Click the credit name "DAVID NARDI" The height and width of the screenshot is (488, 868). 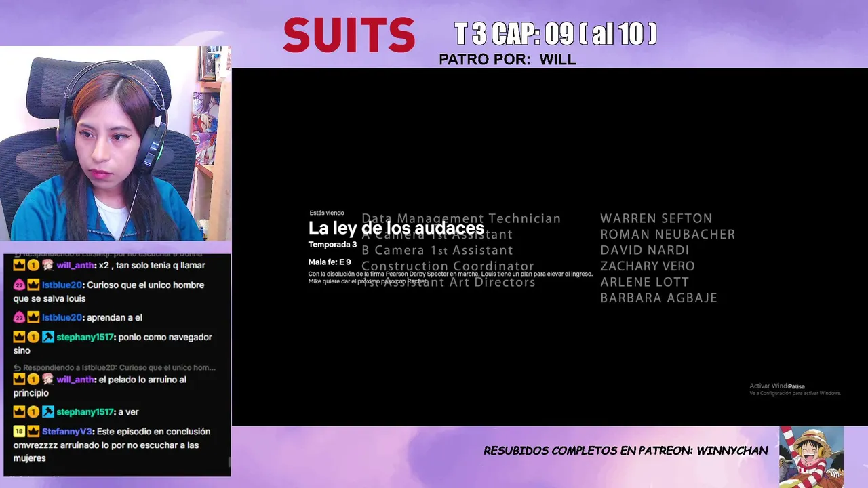(645, 250)
